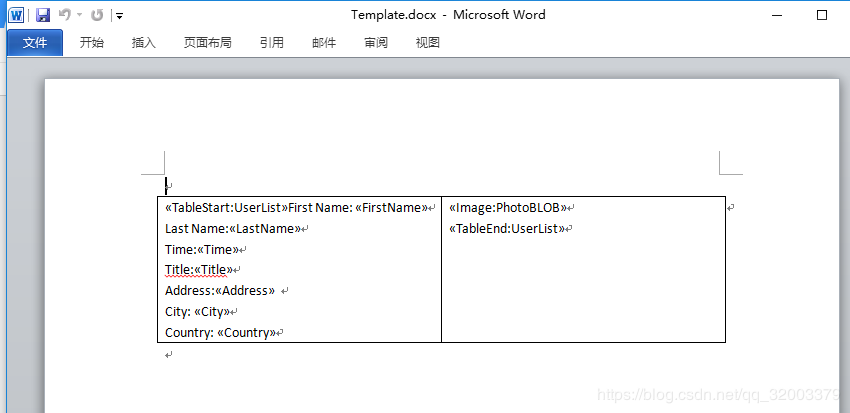Image resolution: width=850 pixels, height=413 pixels.
Task: Maximize the Word window
Action: 822,15
